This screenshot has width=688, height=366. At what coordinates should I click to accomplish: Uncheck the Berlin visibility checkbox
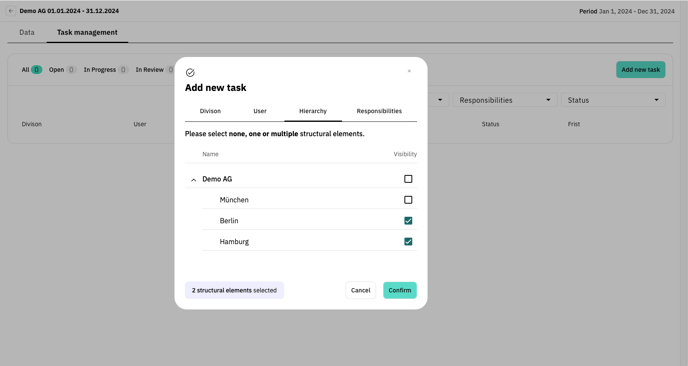(408, 221)
